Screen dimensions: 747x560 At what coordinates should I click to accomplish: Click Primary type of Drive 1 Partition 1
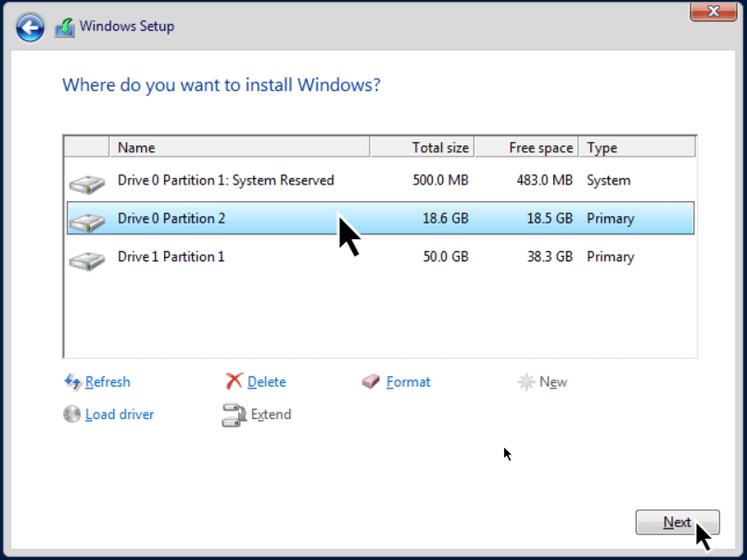click(610, 257)
